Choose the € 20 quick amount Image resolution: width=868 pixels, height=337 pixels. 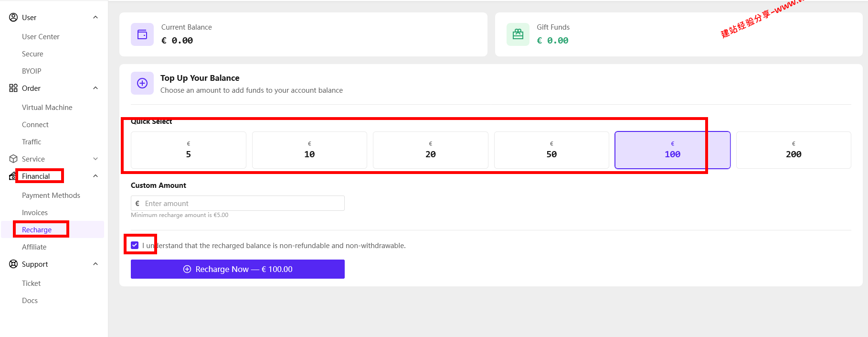coord(431,150)
